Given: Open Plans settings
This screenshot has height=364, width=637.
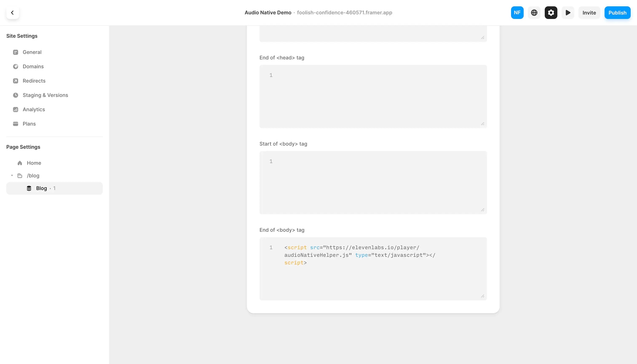Looking at the screenshot, I should [x=29, y=124].
